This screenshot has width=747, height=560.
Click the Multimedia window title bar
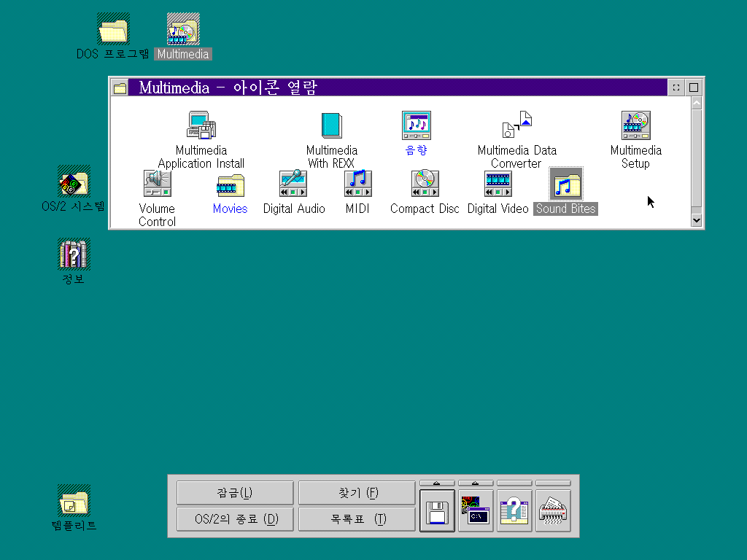tap(398, 87)
